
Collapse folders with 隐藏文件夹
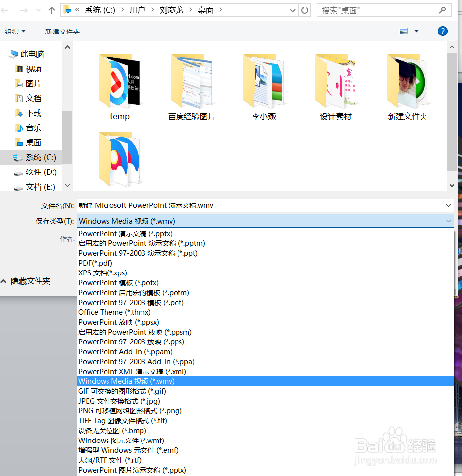click(26, 281)
